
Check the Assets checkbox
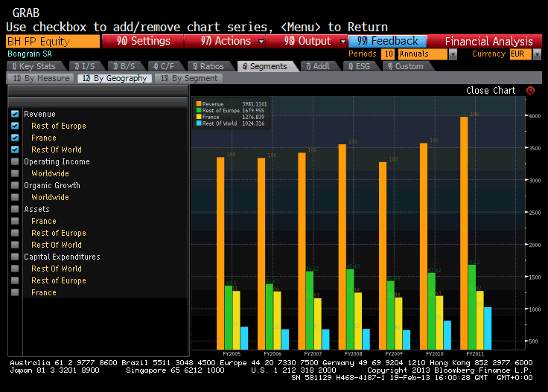click(x=15, y=209)
